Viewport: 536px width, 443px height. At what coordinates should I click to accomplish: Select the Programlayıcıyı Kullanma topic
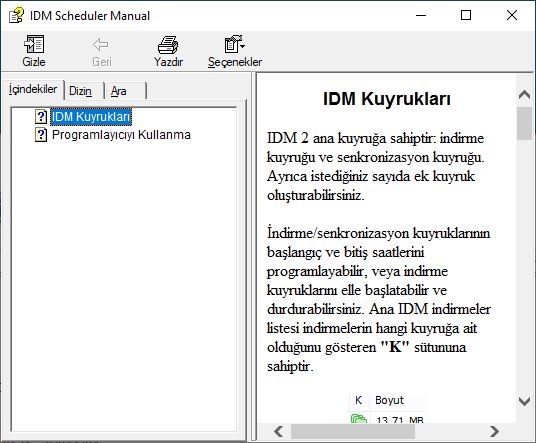tap(121, 135)
